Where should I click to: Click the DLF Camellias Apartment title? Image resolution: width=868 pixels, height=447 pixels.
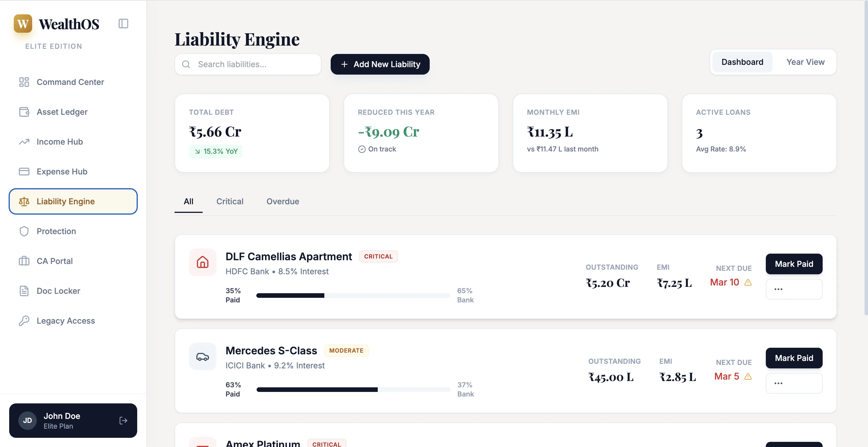288,256
